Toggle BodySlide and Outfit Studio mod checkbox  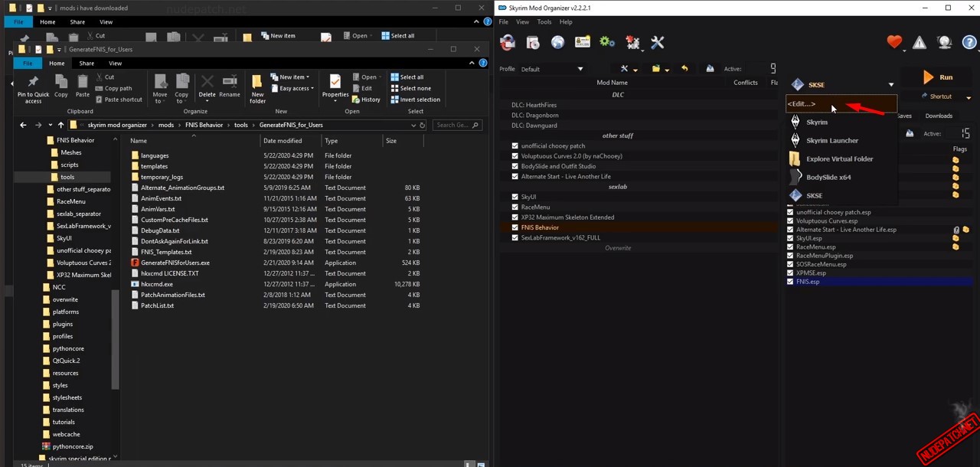[514, 166]
